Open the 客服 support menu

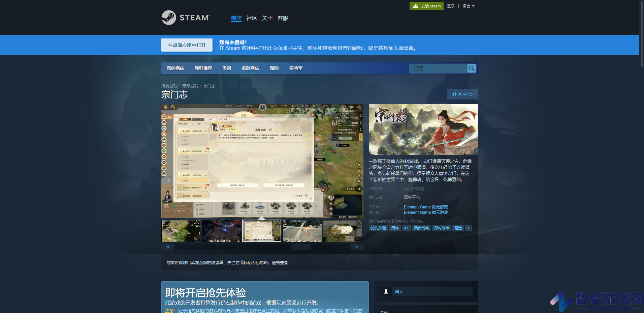283,18
